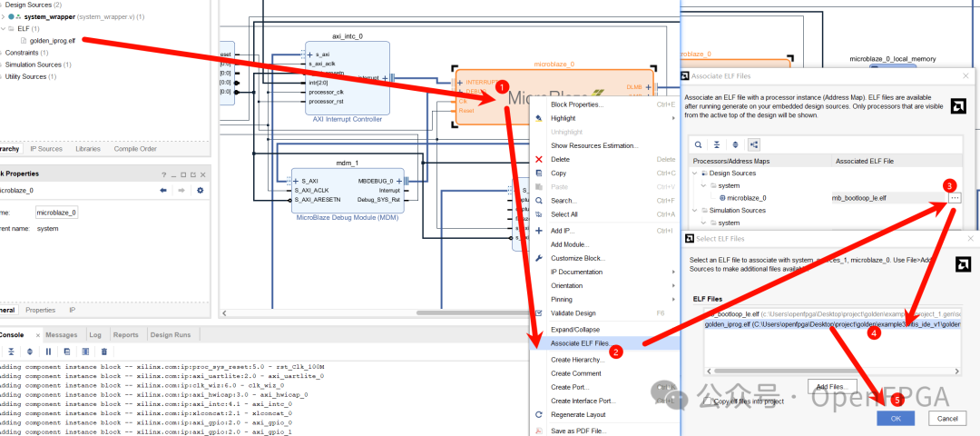
Task: Toggle hierarchy view icon in Associate ELF dialog
Action: [x=753, y=144]
